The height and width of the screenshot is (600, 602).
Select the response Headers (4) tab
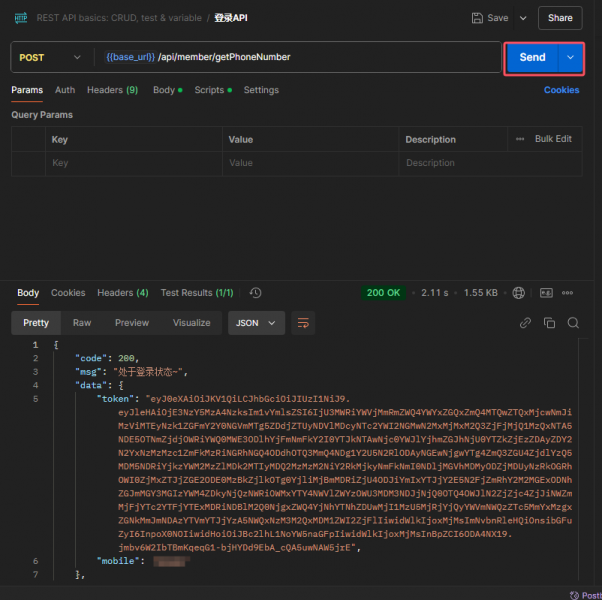123,293
